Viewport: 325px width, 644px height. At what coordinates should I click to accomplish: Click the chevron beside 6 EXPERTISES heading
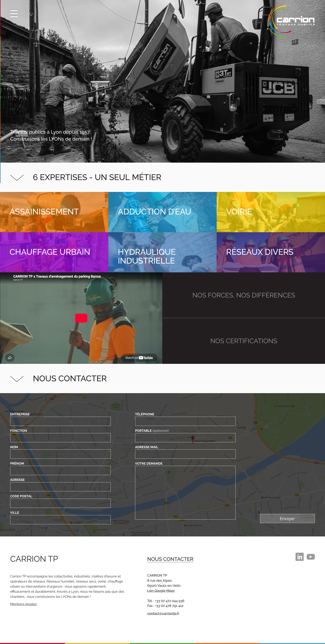point(17,177)
